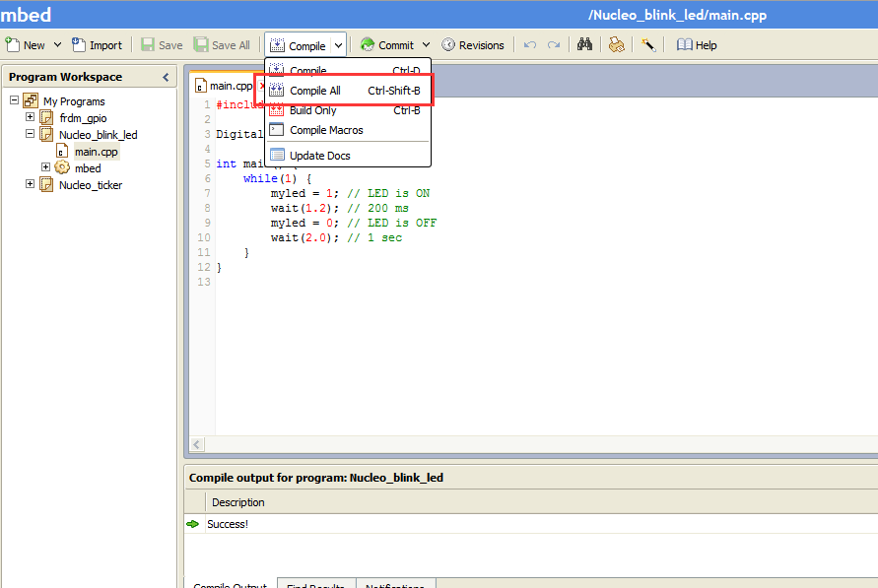This screenshot has width=878, height=588.
Task: Collapse the Program Workspace panel
Action: [x=166, y=77]
